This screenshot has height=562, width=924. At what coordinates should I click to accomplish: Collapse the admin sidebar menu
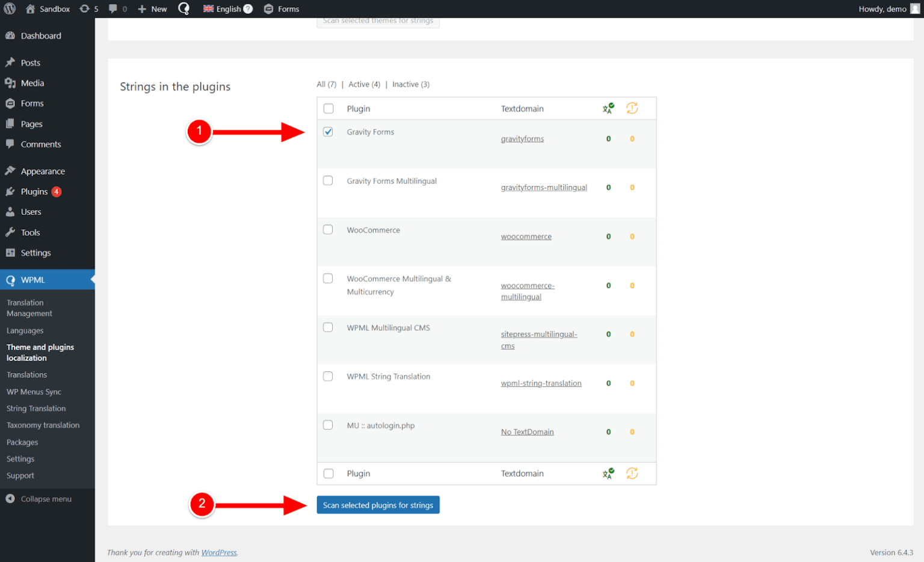tap(39, 498)
